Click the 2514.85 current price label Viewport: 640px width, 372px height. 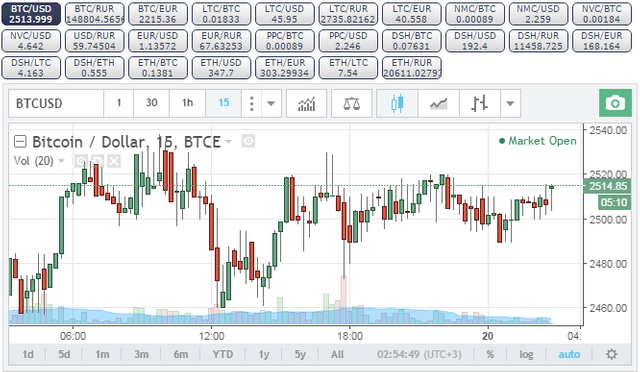click(607, 186)
